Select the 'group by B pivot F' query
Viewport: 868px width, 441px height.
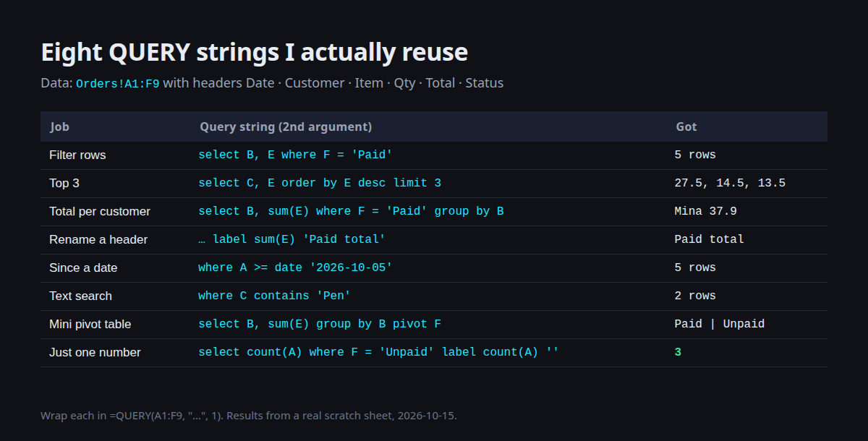320,324
